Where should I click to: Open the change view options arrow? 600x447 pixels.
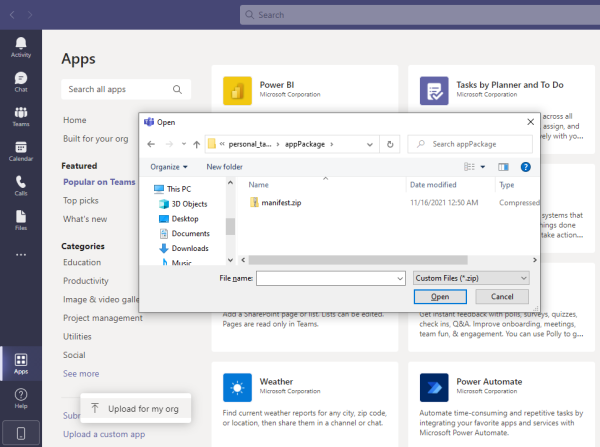pyautogui.click(x=483, y=167)
